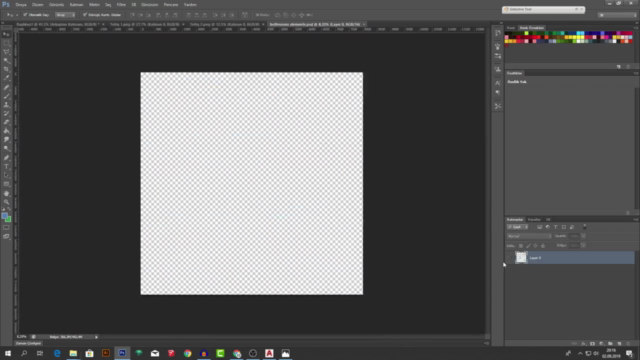This screenshot has height=360, width=640.
Task: Open Opaklık opacity slider arrow
Action: point(583,236)
